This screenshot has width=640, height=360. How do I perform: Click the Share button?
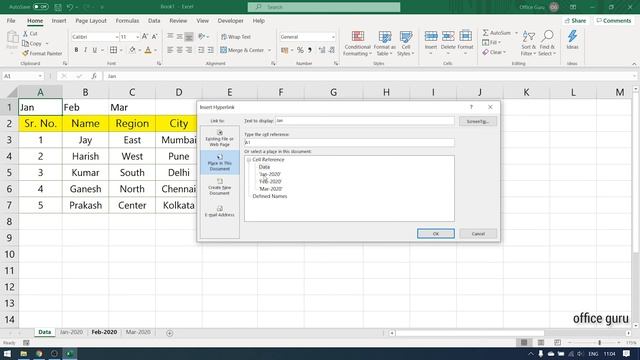[576, 20]
